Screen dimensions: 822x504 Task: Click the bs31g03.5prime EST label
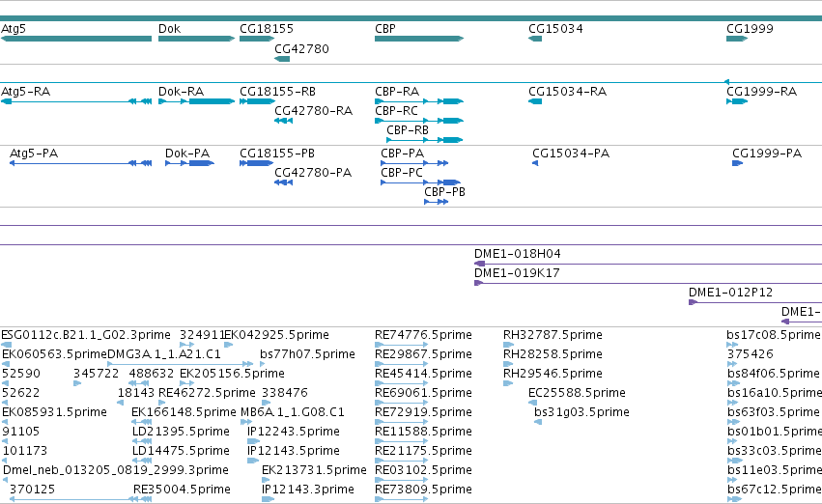(x=581, y=412)
